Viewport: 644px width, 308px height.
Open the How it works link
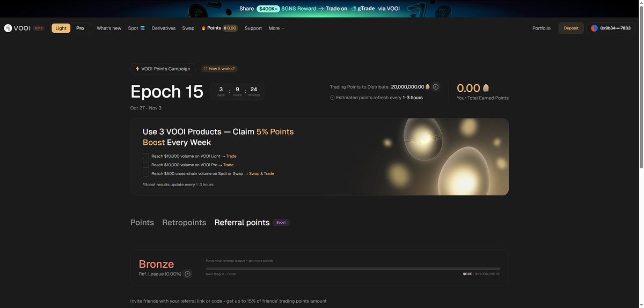tap(219, 69)
